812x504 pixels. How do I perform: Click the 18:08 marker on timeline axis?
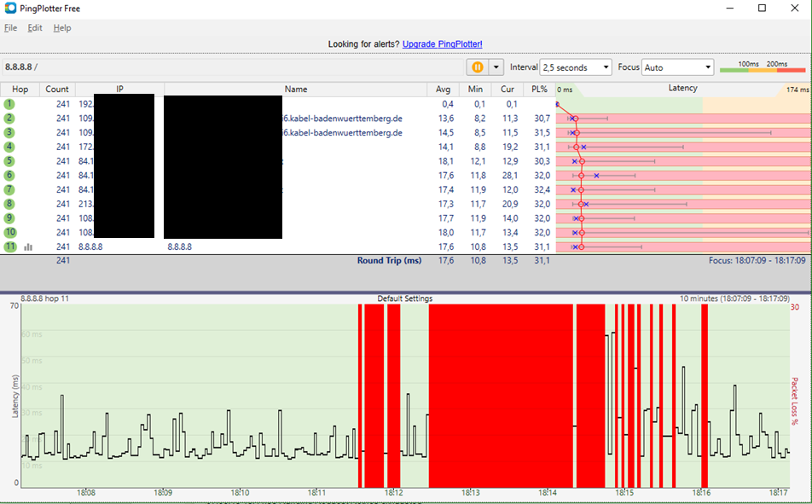click(85, 493)
